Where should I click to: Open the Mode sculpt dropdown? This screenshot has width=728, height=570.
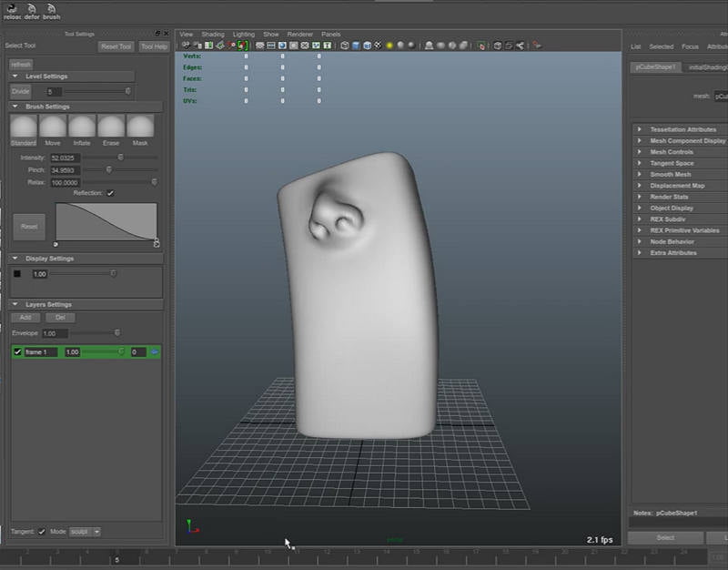[x=85, y=531]
